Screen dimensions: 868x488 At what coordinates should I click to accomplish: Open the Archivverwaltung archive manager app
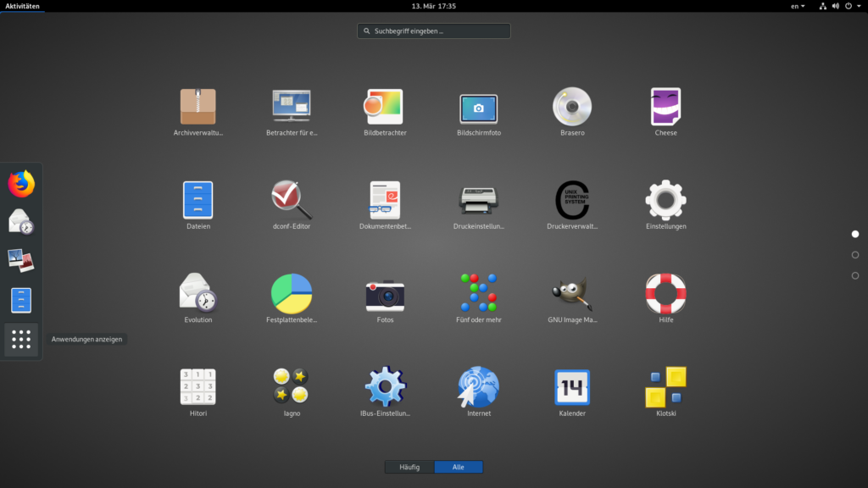click(198, 113)
